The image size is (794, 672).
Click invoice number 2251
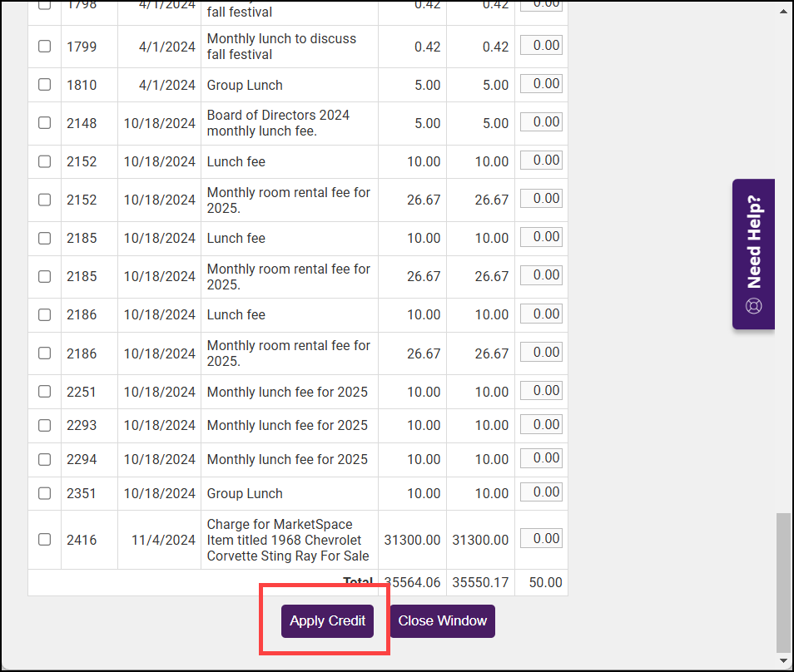click(x=81, y=393)
